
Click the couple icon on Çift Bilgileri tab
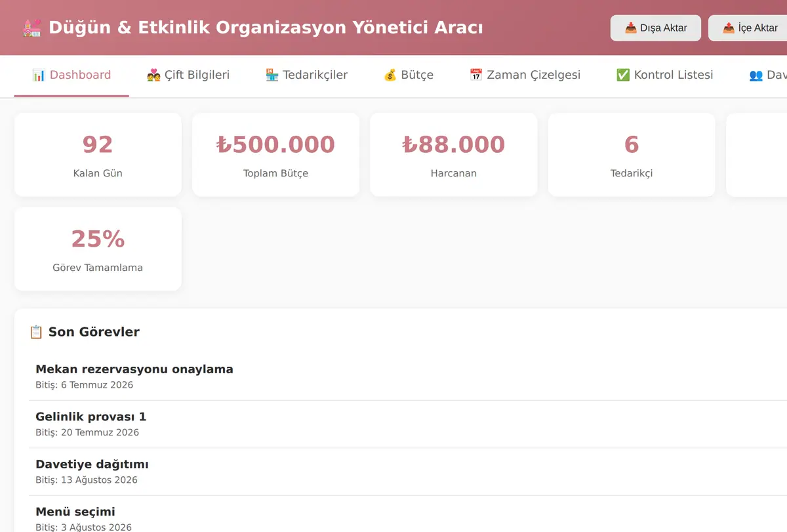point(153,75)
